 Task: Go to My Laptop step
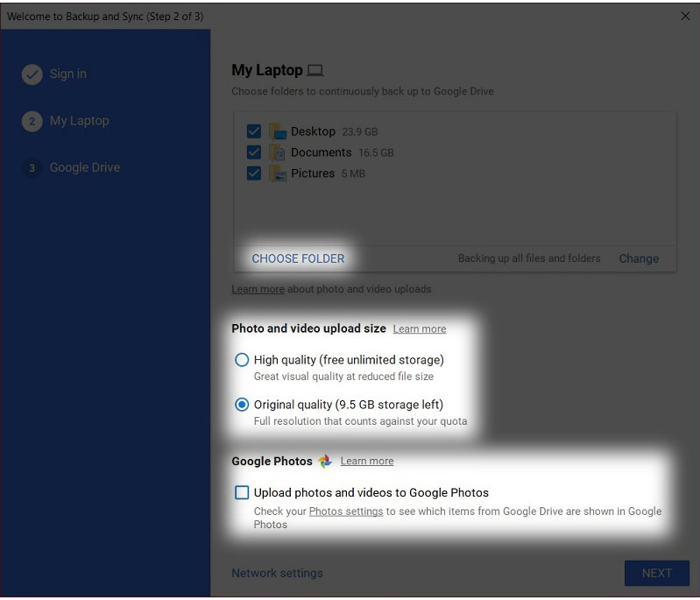pyautogui.click(x=79, y=121)
